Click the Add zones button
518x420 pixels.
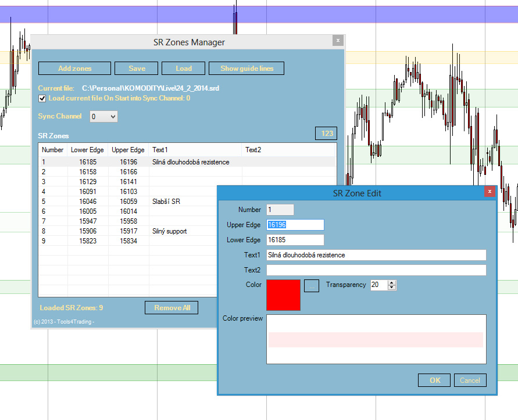(74, 69)
